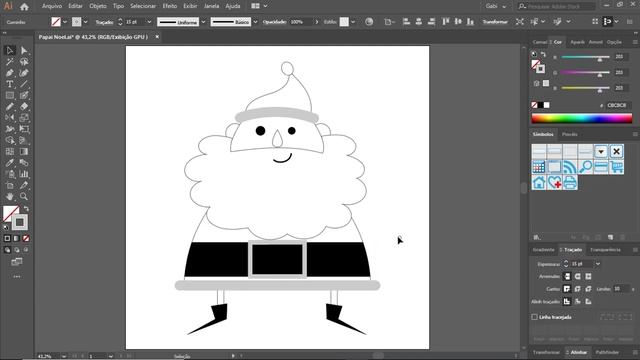Select the Gradient tool
The image size is (640, 360).
24,151
